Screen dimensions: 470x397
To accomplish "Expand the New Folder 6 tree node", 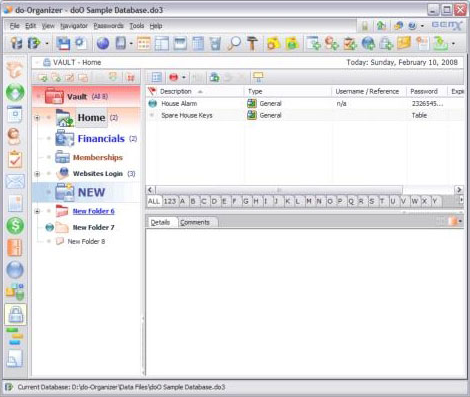I will [x=37, y=211].
